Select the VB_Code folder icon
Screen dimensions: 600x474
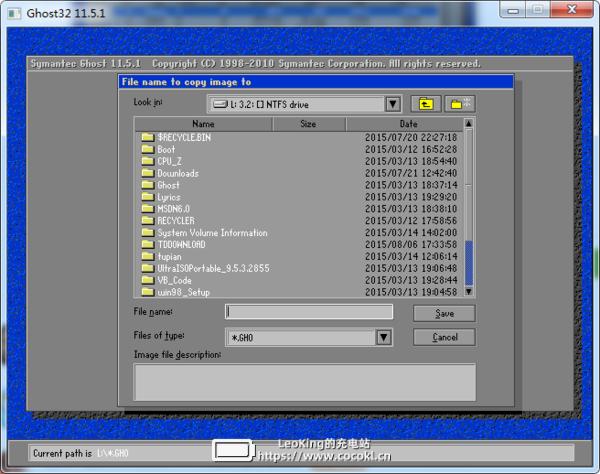pos(148,280)
